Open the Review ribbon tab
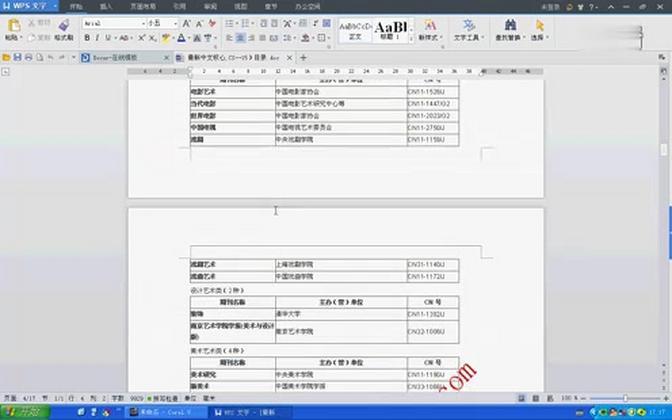 click(210, 6)
